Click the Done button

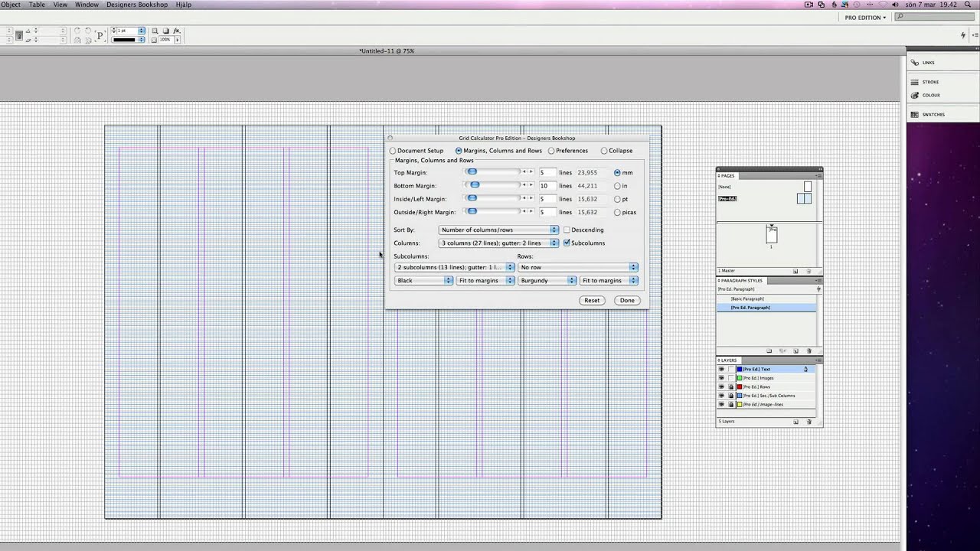click(627, 300)
